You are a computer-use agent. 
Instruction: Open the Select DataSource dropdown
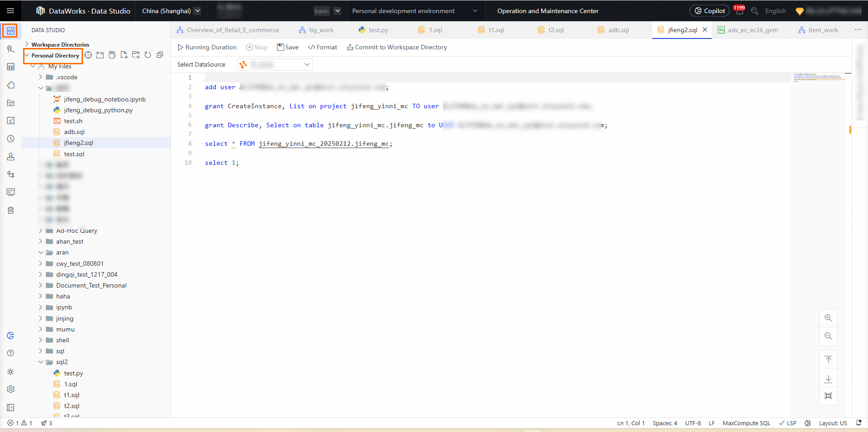pyautogui.click(x=275, y=65)
